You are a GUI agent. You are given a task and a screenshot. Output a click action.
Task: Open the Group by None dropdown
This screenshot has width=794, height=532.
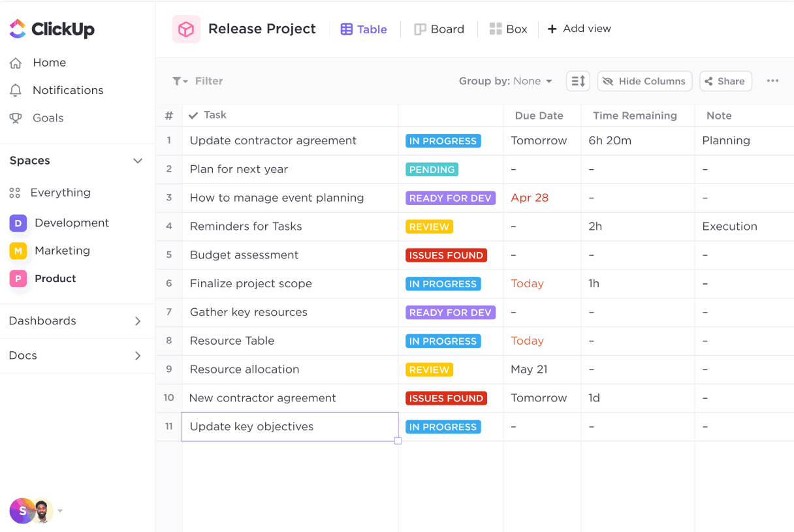505,81
